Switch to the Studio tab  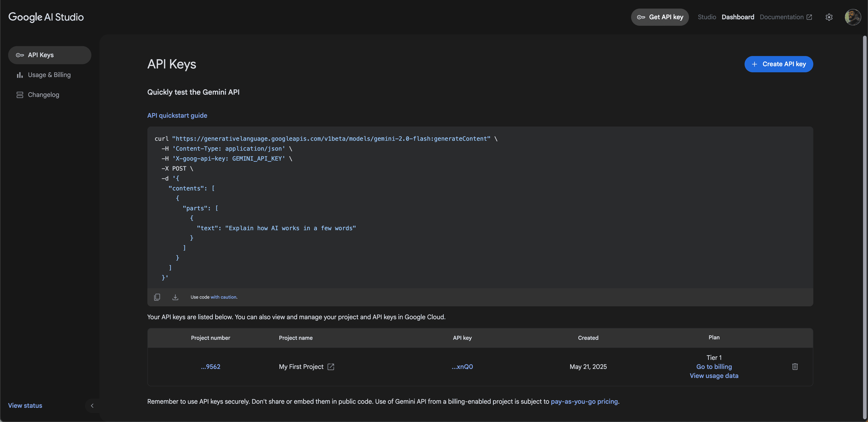click(707, 17)
